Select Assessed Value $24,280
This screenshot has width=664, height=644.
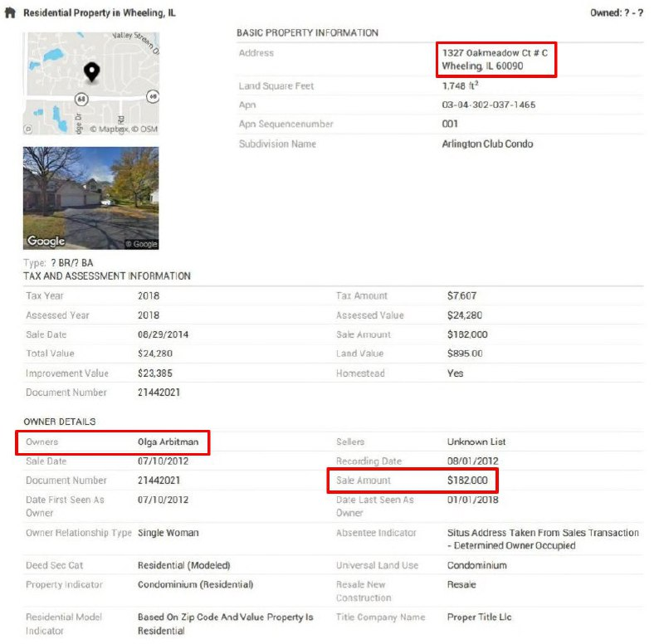click(465, 315)
